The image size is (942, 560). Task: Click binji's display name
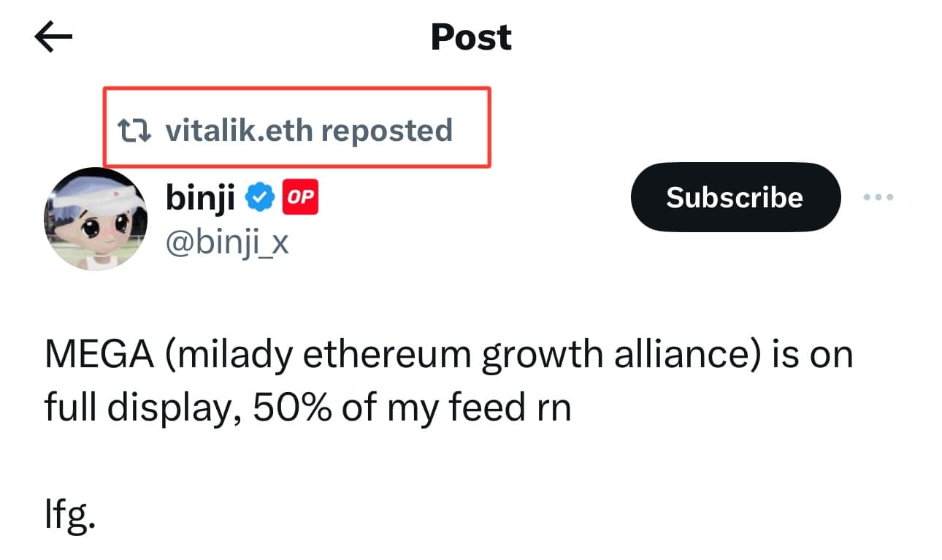point(199,196)
